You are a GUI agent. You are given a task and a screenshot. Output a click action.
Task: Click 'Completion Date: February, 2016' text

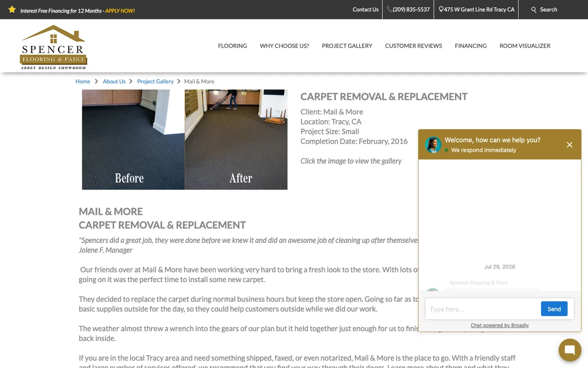tap(354, 141)
